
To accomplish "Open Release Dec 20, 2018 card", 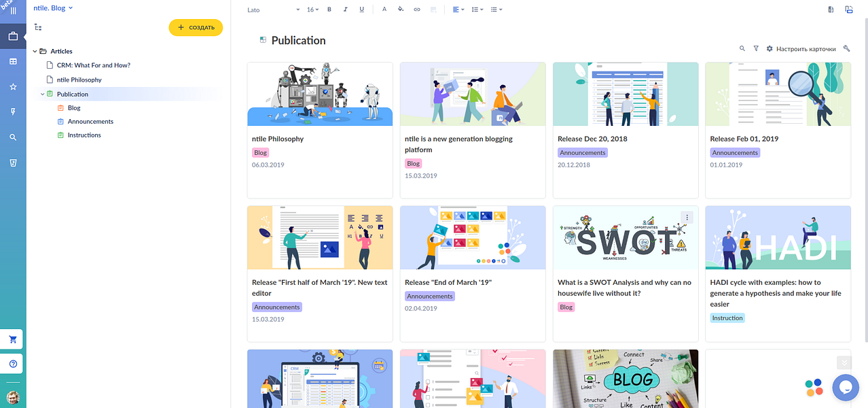I will [x=592, y=139].
